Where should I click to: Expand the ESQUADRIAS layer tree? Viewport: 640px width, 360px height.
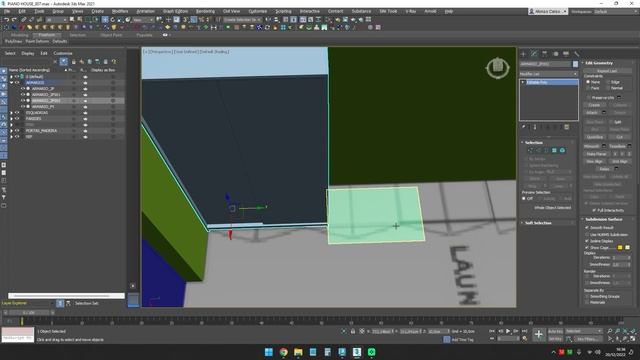tap(11, 113)
